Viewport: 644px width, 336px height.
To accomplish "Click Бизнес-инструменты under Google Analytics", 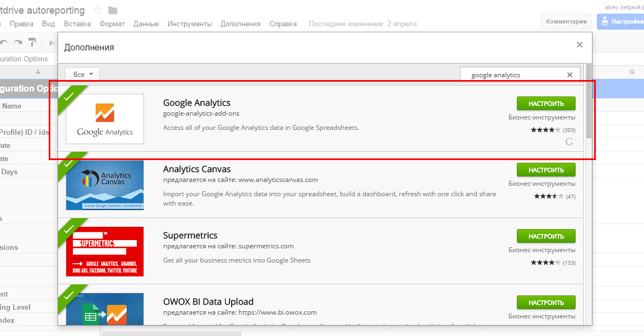I will pyautogui.click(x=542, y=117).
